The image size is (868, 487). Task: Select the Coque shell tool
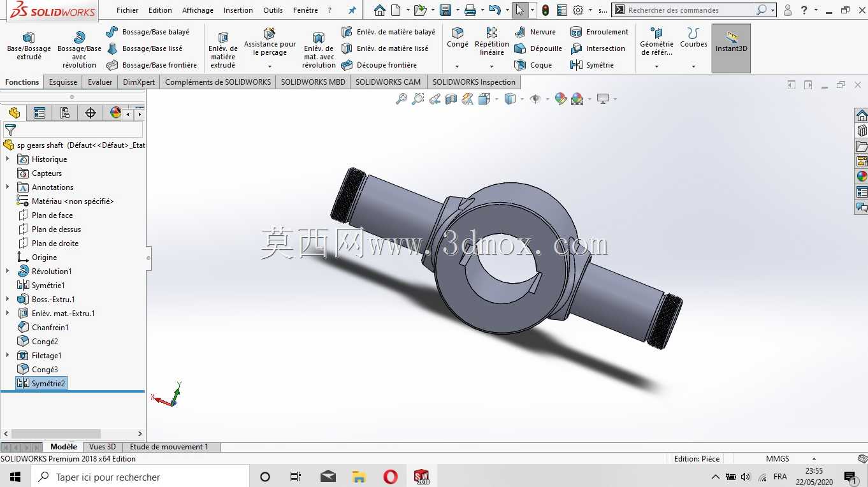(533, 65)
